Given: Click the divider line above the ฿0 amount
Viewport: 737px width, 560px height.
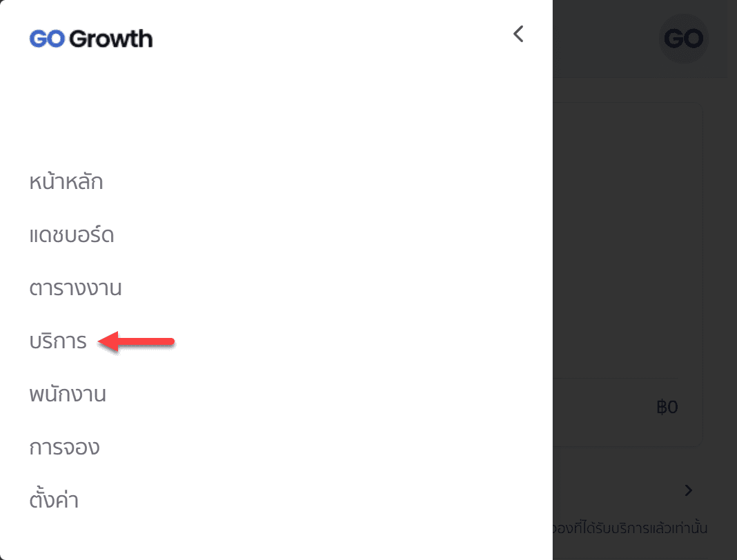Looking at the screenshot, I should (614, 378).
